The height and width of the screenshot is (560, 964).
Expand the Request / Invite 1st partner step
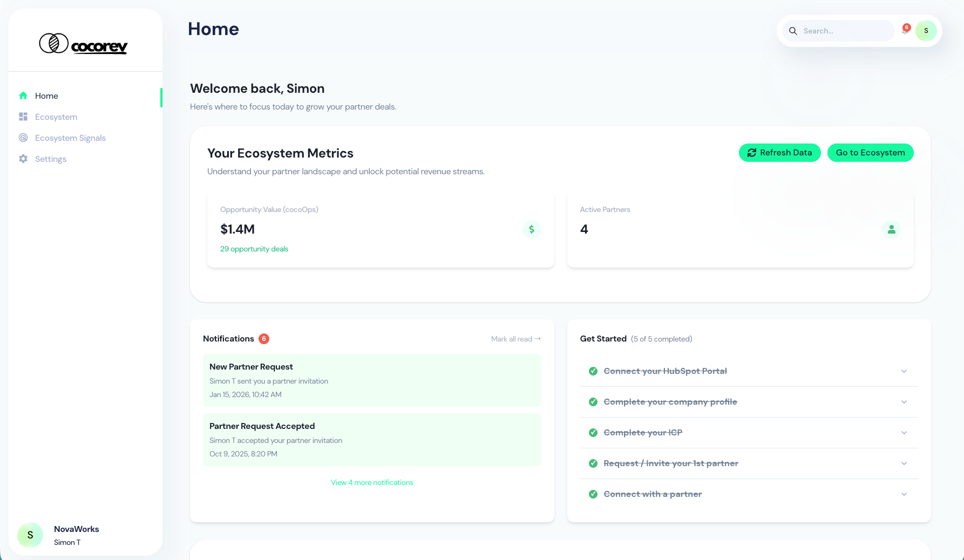(904, 463)
